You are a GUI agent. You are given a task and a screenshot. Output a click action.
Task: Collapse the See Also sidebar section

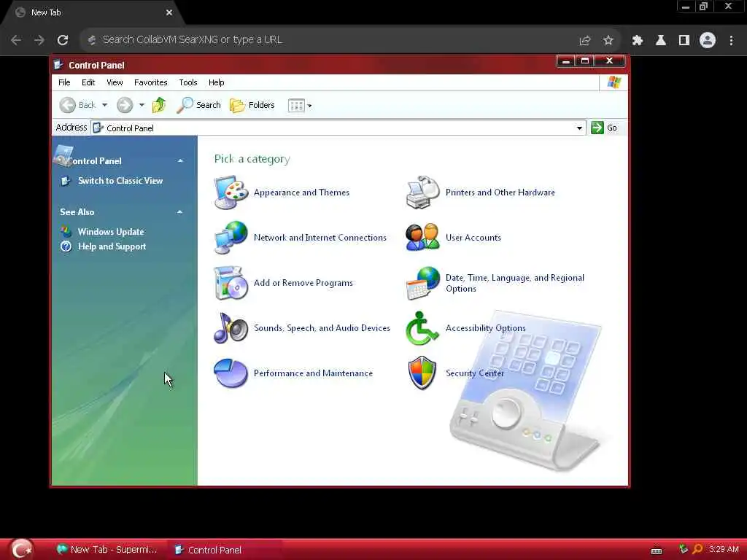[179, 212]
